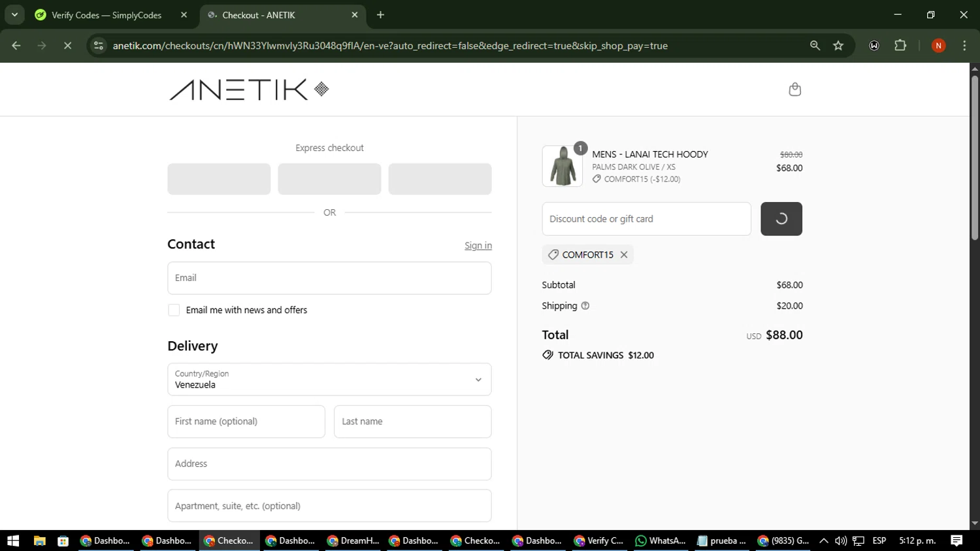Open the Microsoft Store taskbar icon
The image size is (980, 551).
tap(63, 541)
